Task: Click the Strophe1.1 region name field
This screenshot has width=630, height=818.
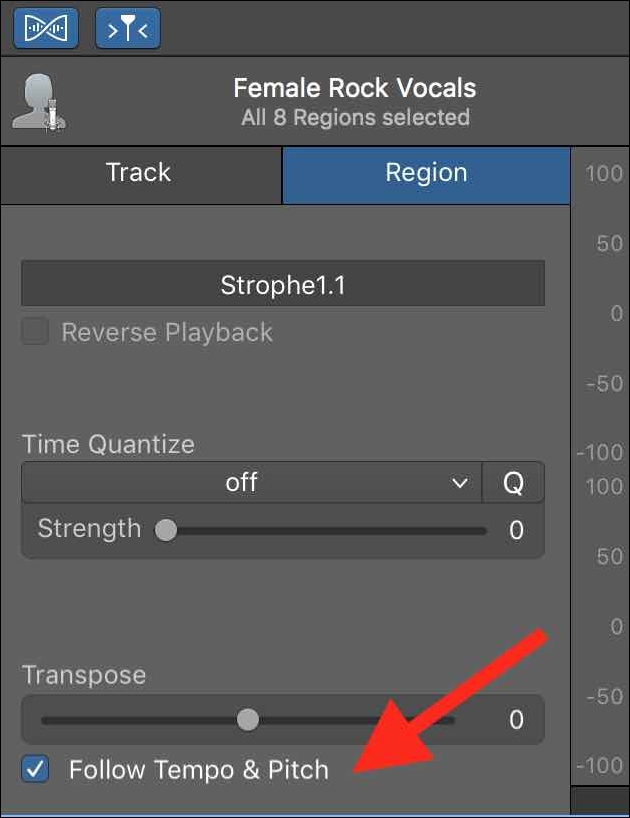Action: click(x=283, y=283)
